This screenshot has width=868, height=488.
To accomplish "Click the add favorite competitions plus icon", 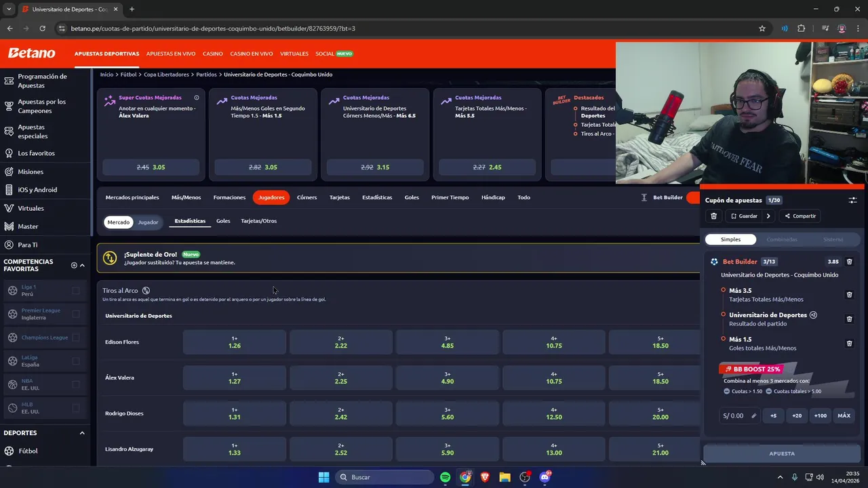I will tap(74, 265).
